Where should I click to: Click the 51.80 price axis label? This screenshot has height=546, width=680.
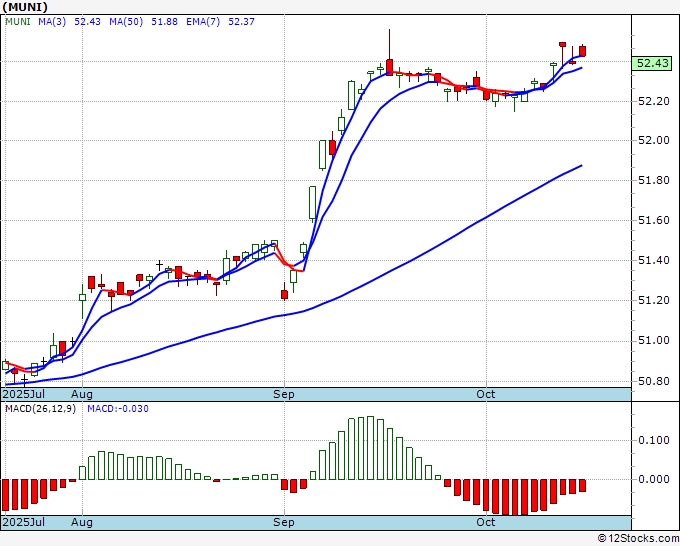click(x=654, y=180)
